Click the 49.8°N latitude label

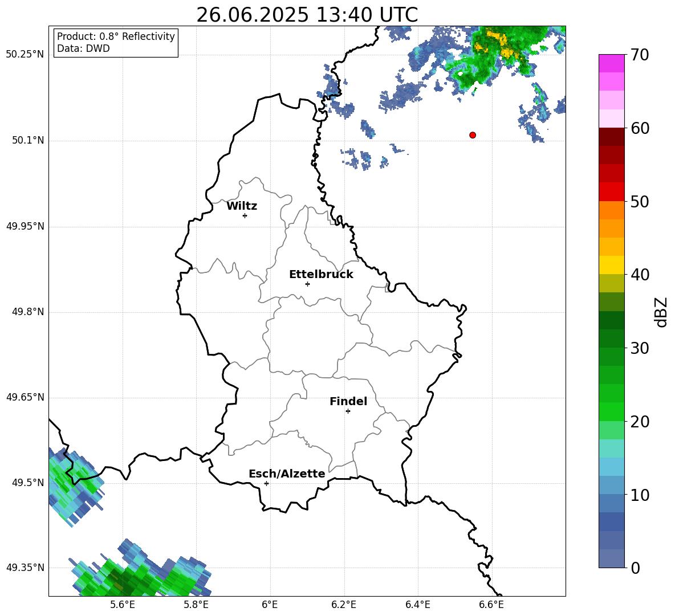coord(28,312)
